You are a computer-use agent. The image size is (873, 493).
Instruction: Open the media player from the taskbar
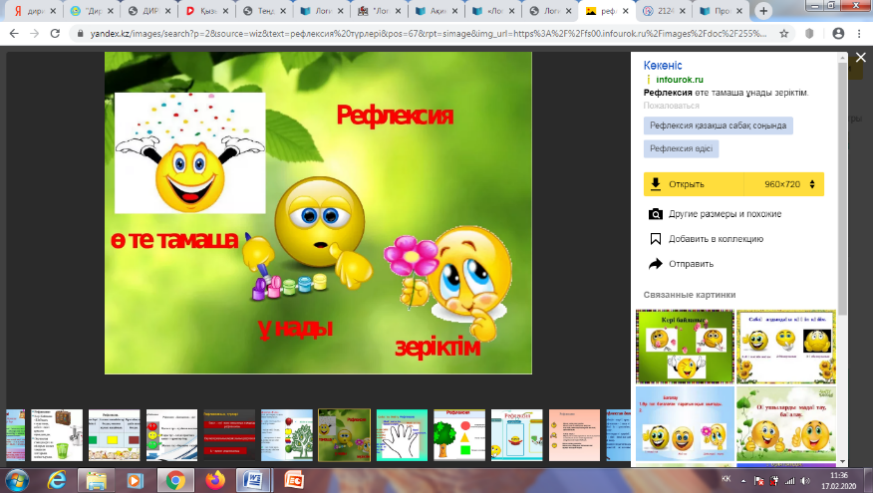coord(134,480)
